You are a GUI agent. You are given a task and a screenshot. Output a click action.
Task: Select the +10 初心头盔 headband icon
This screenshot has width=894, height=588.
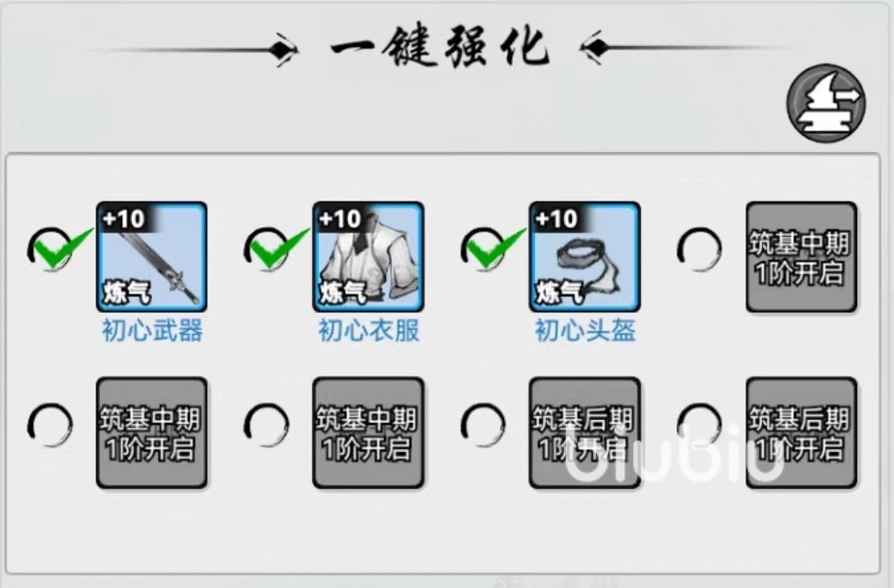(585, 256)
